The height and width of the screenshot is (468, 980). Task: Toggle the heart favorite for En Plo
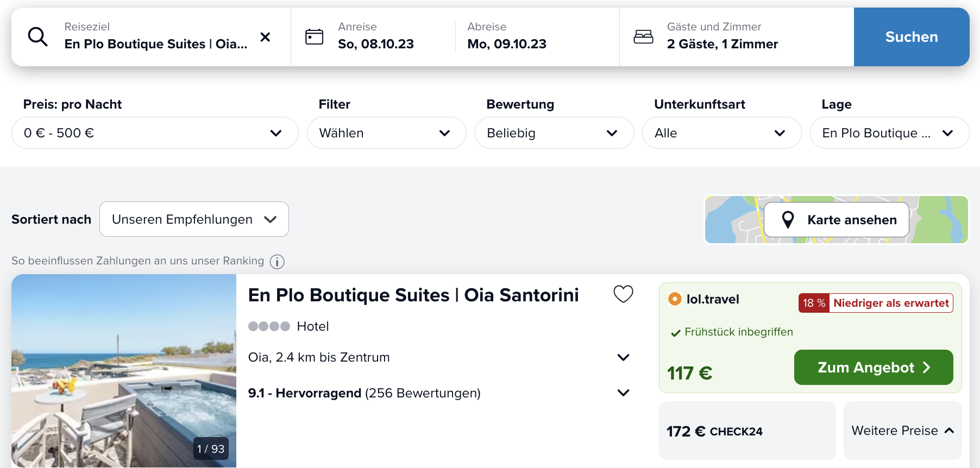(x=623, y=294)
